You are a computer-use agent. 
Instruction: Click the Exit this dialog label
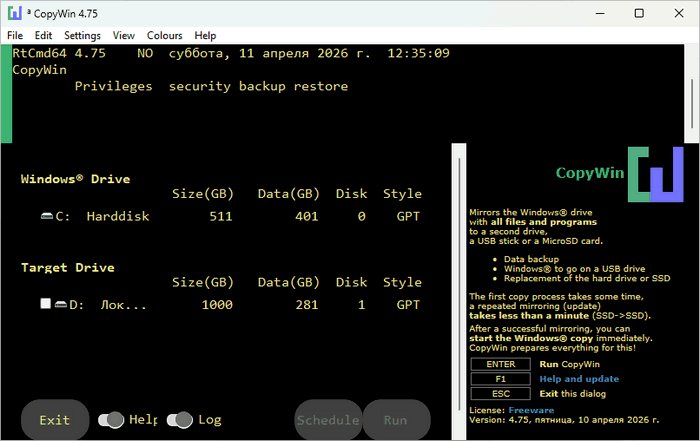pyautogui.click(x=572, y=394)
